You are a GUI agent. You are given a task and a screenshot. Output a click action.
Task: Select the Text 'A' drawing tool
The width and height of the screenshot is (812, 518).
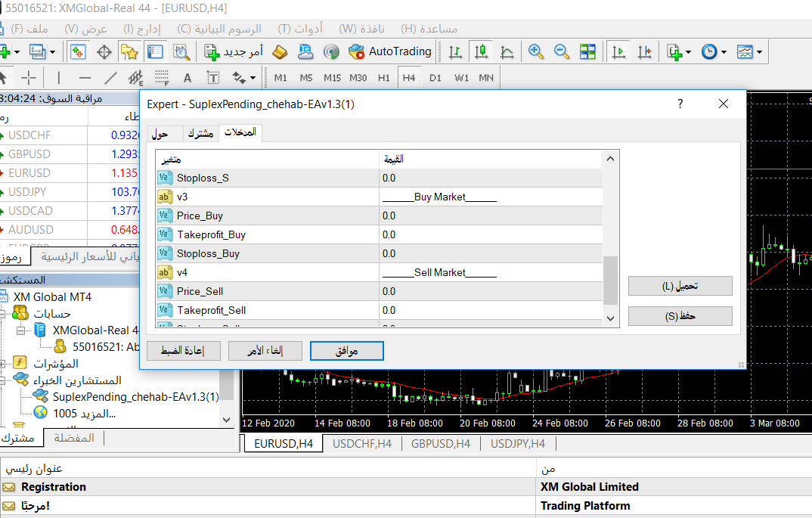point(188,78)
